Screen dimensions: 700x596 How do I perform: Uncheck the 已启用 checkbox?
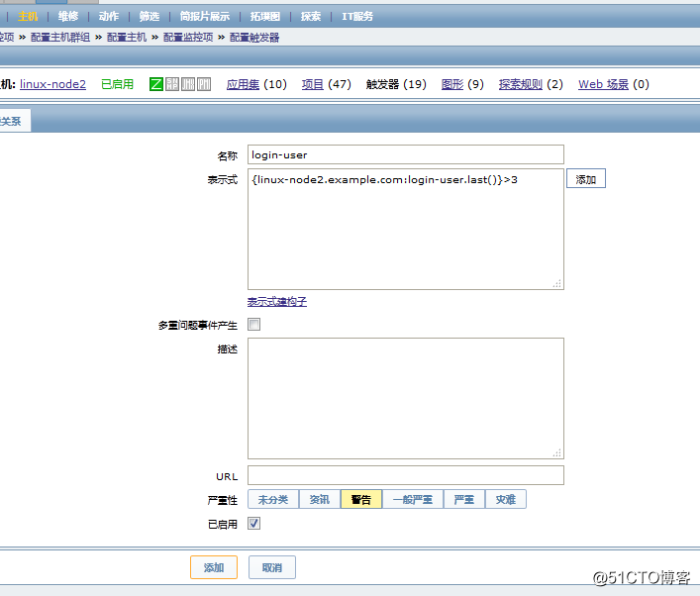(x=254, y=523)
